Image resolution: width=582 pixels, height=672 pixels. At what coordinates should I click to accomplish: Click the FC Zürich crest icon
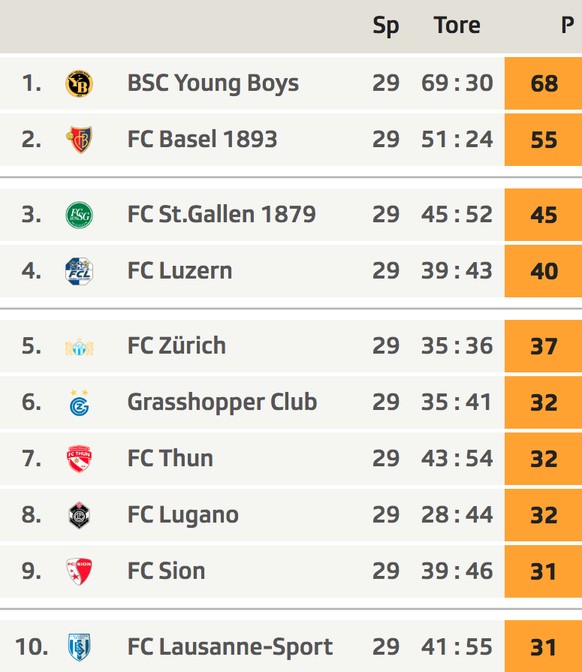(x=79, y=347)
